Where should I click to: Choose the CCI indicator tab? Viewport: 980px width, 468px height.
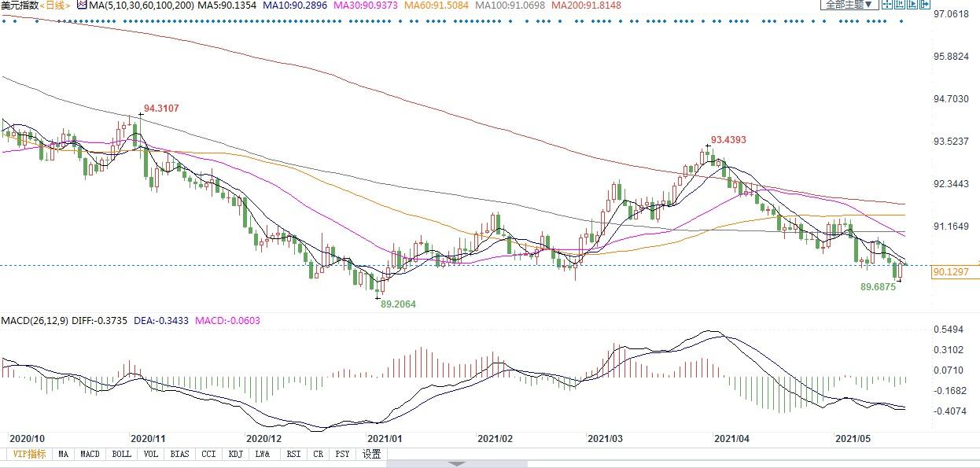[208, 454]
